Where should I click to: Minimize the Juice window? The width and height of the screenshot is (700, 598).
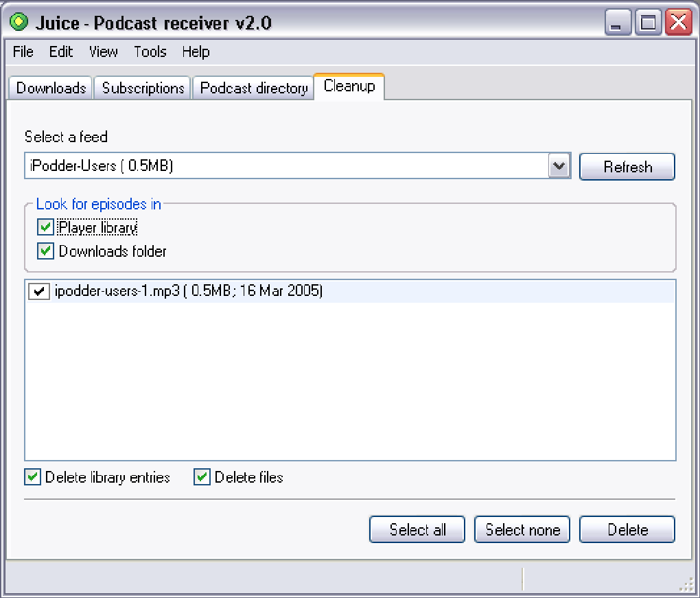point(618,24)
